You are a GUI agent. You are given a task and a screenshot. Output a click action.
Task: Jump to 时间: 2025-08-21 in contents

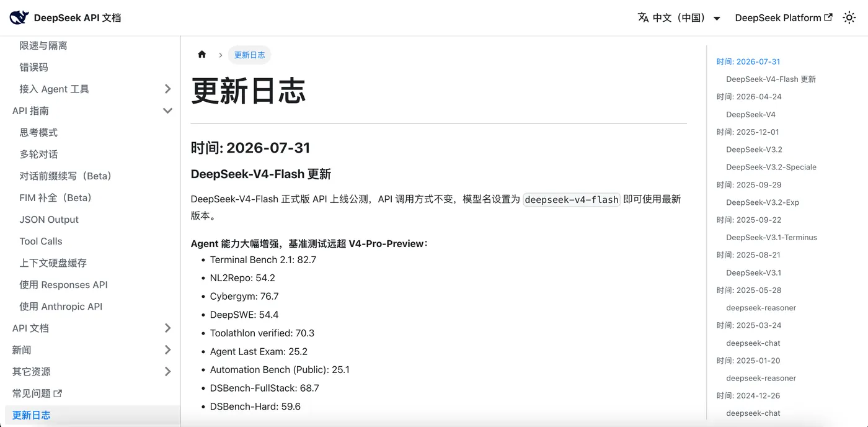point(748,254)
